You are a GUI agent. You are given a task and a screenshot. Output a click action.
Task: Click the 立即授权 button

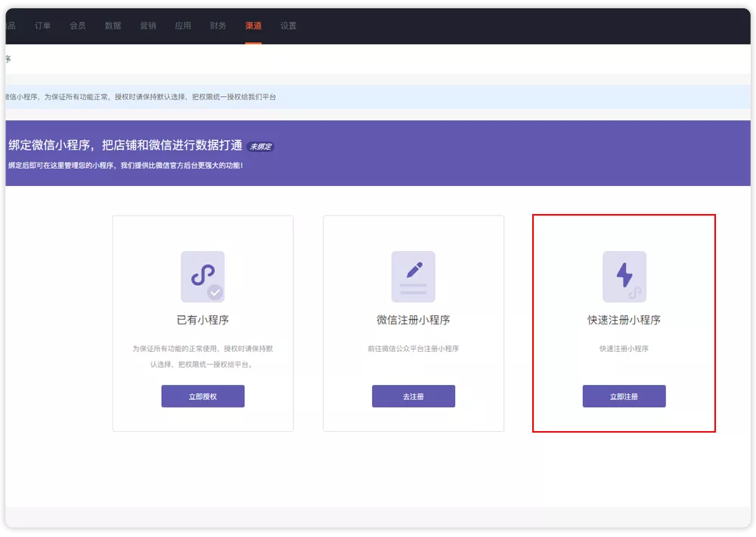pos(203,396)
